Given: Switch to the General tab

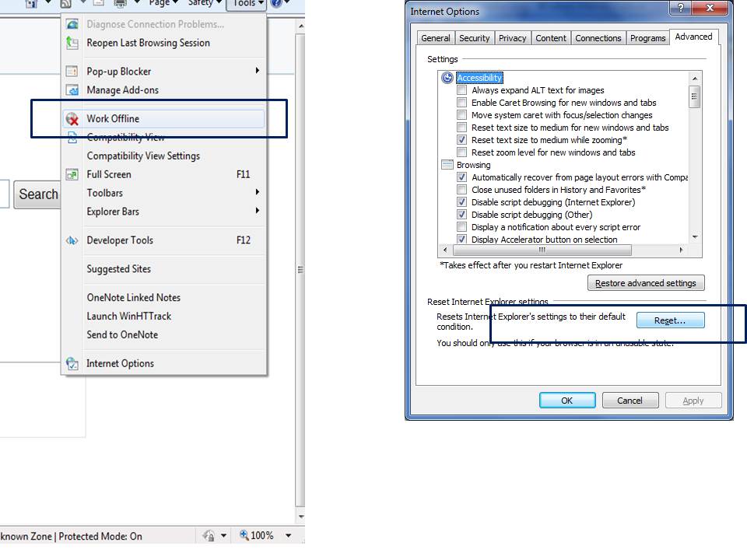Looking at the screenshot, I should point(436,38).
